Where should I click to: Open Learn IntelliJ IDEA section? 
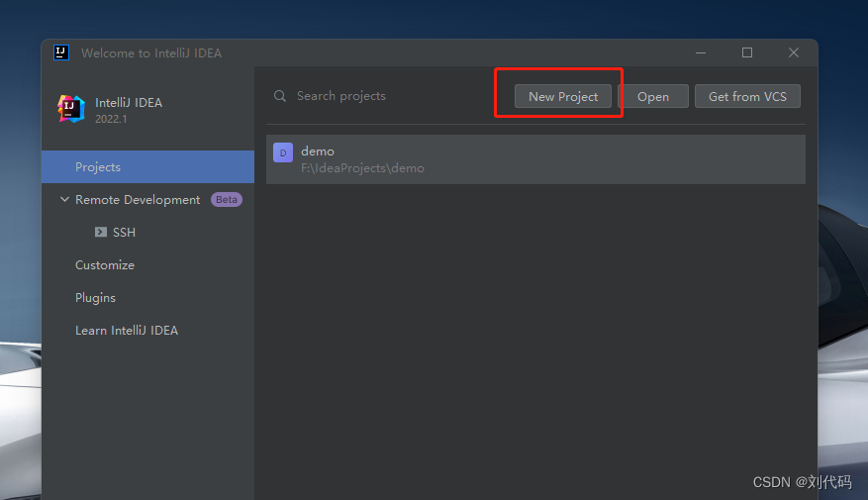point(127,330)
